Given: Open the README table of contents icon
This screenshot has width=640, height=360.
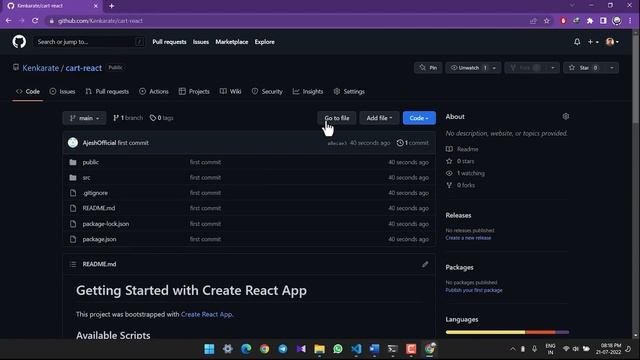Looking at the screenshot, I should (x=73, y=264).
